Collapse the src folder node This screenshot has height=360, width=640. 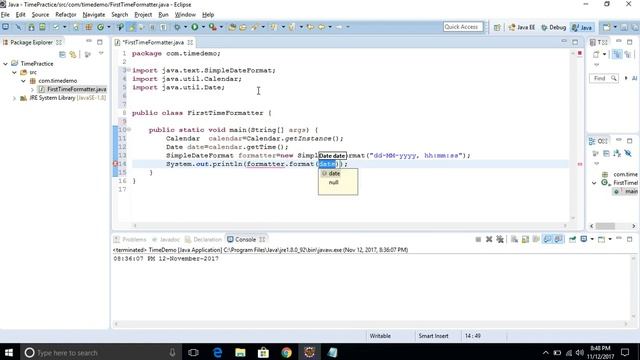pos(14,72)
